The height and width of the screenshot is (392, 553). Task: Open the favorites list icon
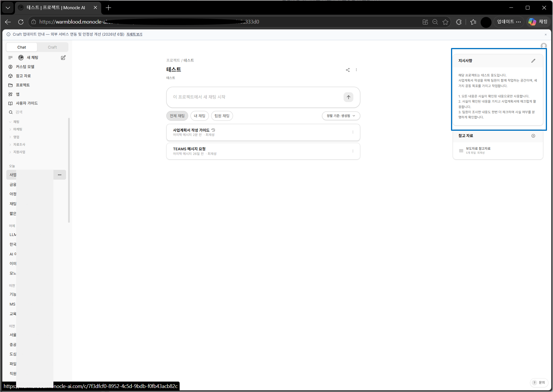tap(473, 22)
